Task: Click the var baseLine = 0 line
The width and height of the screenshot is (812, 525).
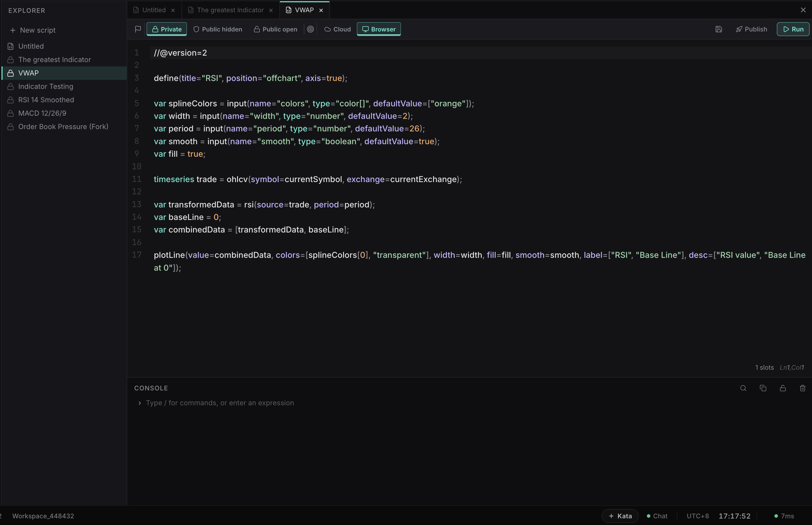Action: (x=187, y=217)
